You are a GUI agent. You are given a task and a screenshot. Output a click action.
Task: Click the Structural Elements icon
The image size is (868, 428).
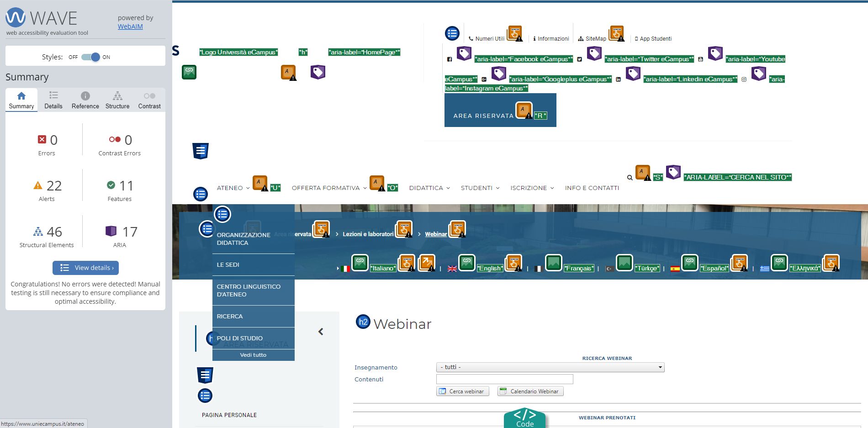coord(38,231)
